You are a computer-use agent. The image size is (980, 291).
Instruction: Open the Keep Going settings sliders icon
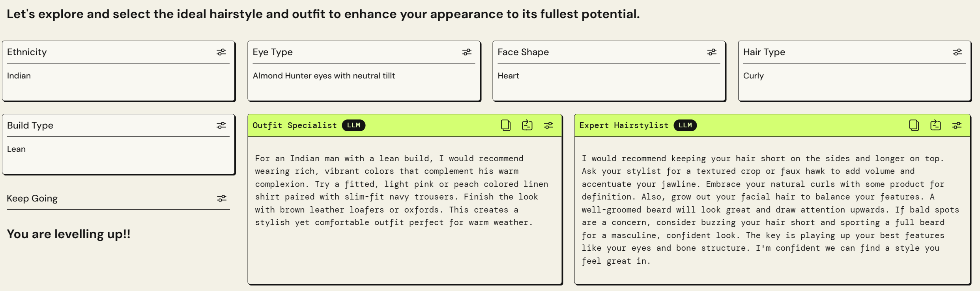click(x=222, y=198)
